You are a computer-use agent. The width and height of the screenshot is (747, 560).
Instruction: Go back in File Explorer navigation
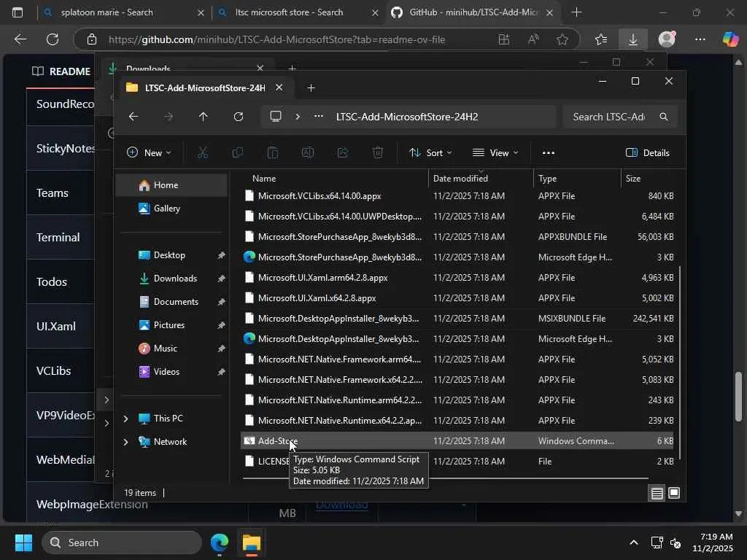[133, 117]
